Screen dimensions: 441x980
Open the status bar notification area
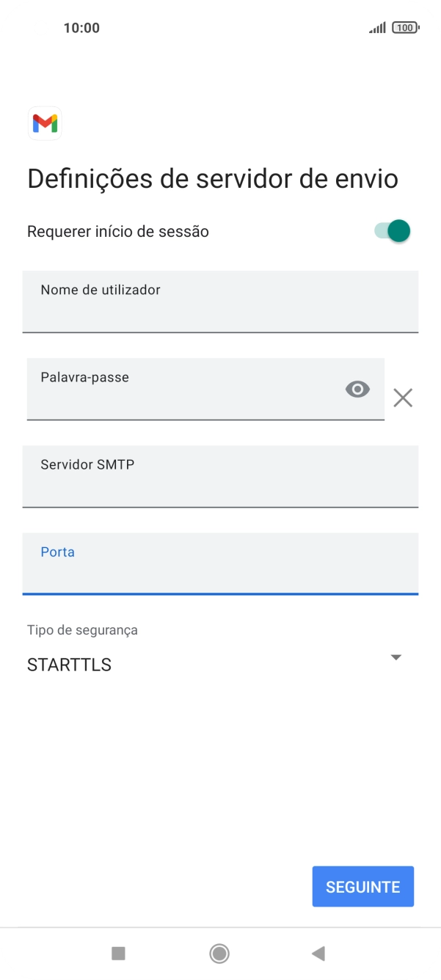click(x=220, y=27)
